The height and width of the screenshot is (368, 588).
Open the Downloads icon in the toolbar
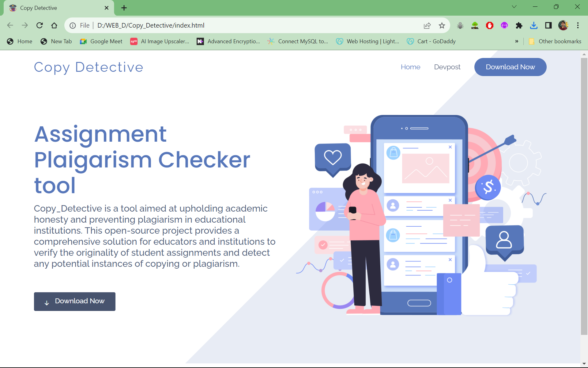pyautogui.click(x=534, y=25)
